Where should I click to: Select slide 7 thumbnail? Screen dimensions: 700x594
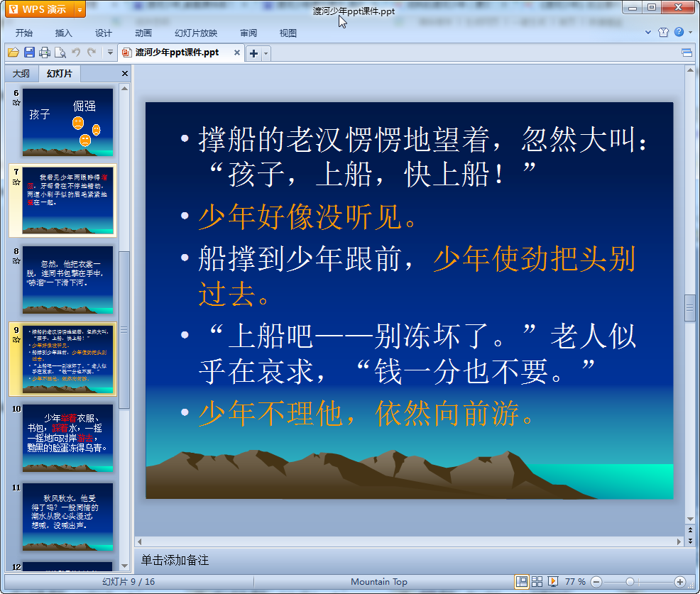point(68,201)
